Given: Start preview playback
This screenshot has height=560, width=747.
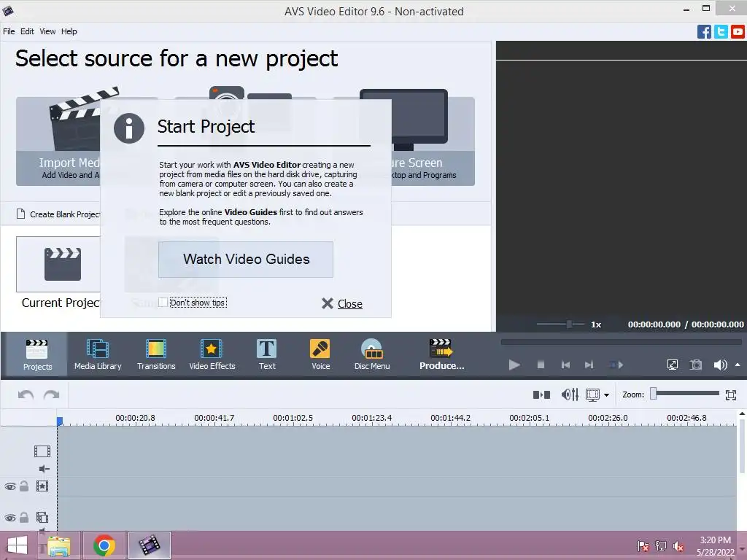Looking at the screenshot, I should (x=514, y=365).
